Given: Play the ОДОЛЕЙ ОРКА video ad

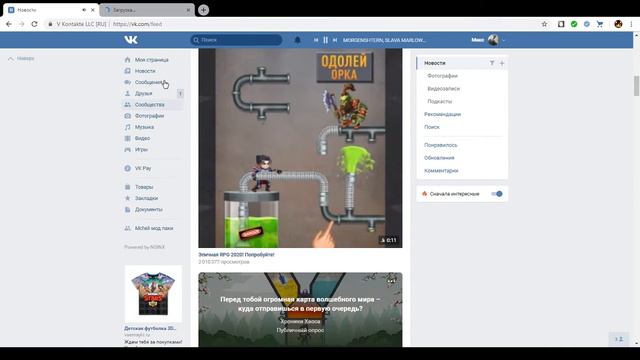Looking at the screenshot, I should point(300,148).
